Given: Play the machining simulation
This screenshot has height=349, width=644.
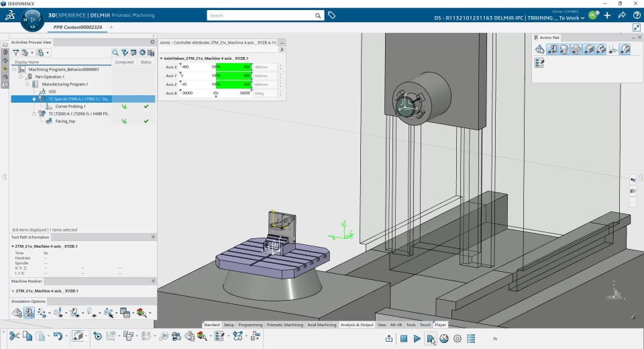Looking at the screenshot, I should point(417,339).
